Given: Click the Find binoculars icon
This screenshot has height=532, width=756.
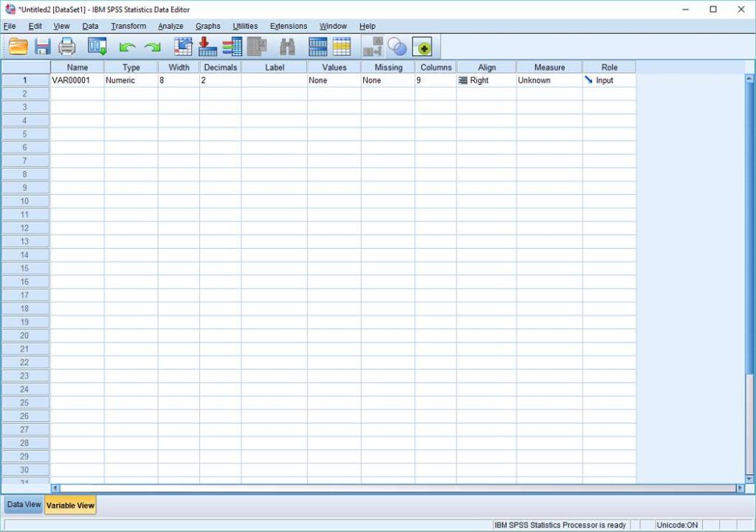Looking at the screenshot, I should click(286, 46).
